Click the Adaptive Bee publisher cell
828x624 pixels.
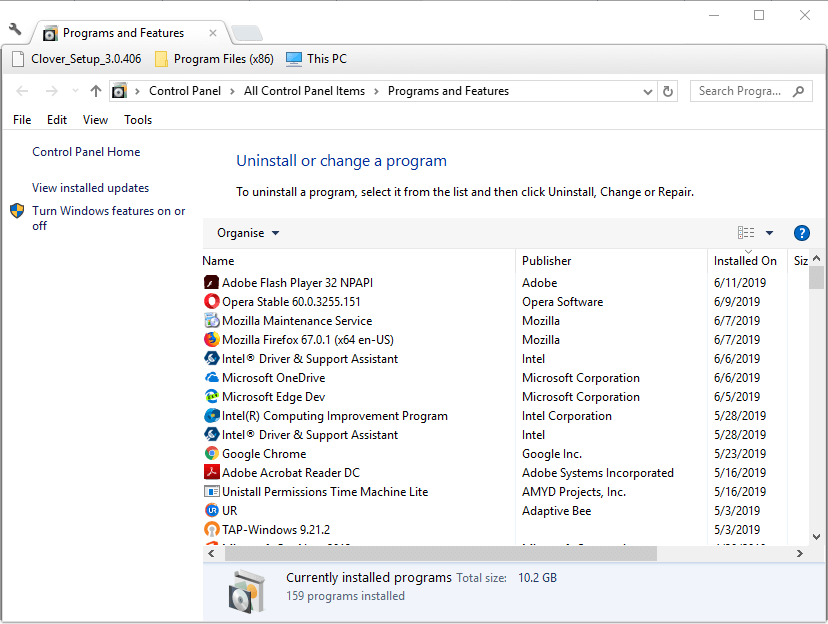tap(557, 511)
